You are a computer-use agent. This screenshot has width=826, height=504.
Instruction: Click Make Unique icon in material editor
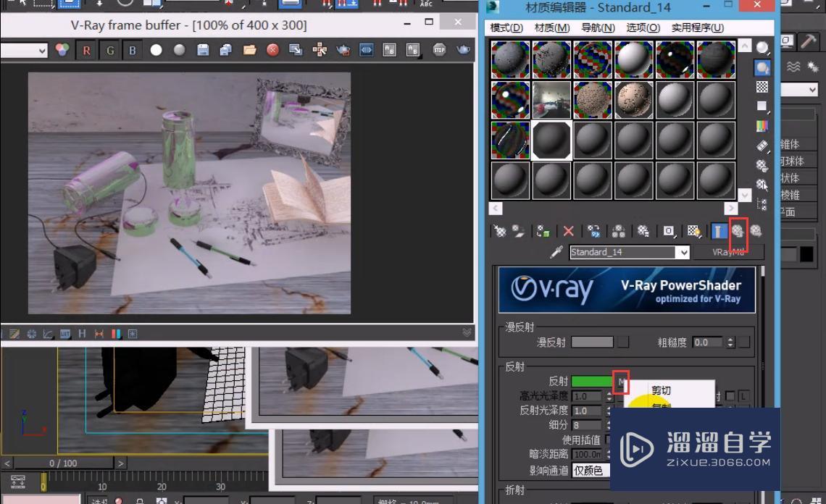(619, 231)
